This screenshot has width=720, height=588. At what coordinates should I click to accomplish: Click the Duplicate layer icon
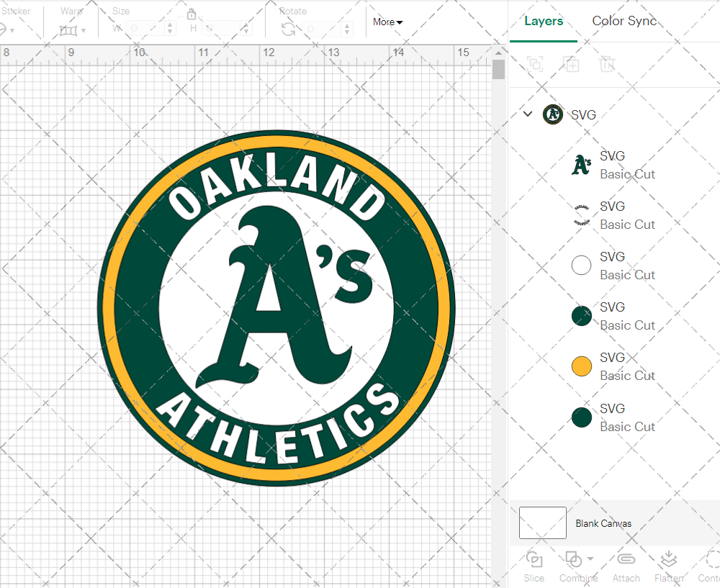572,64
